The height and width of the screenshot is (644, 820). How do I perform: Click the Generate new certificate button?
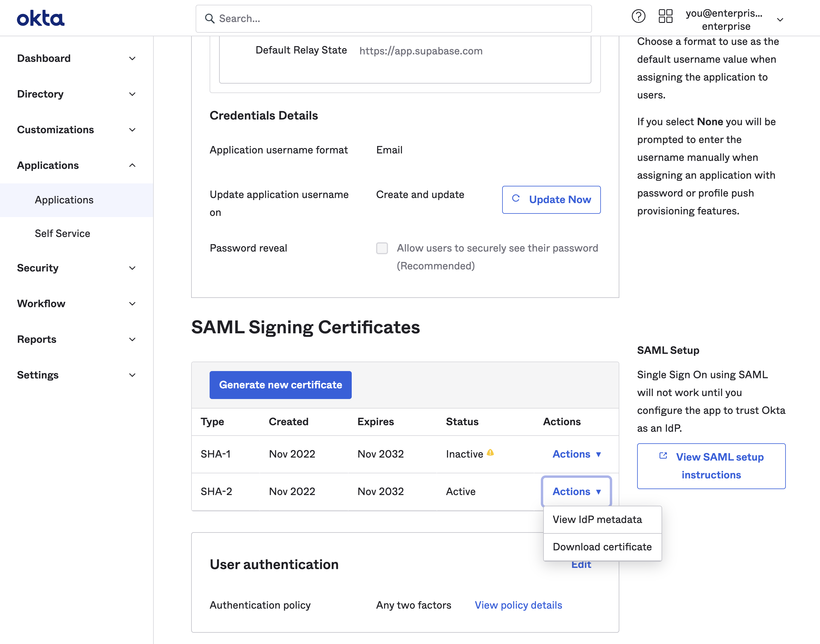280,385
